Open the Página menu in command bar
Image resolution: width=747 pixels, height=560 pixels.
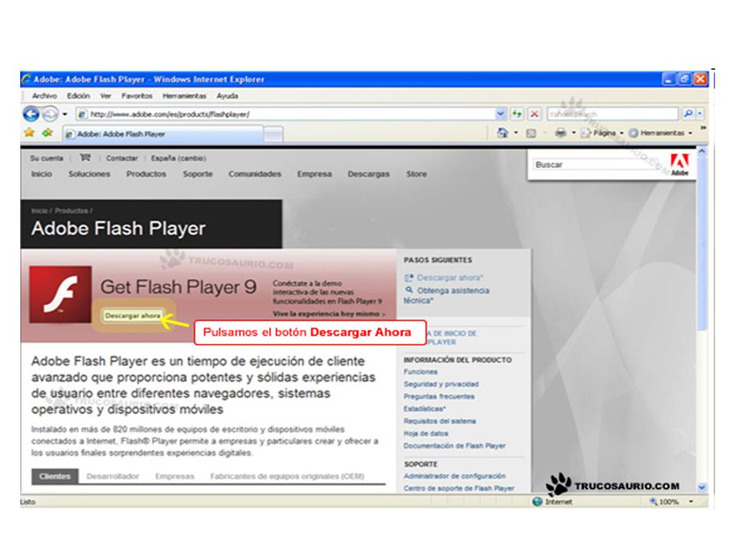(x=602, y=133)
